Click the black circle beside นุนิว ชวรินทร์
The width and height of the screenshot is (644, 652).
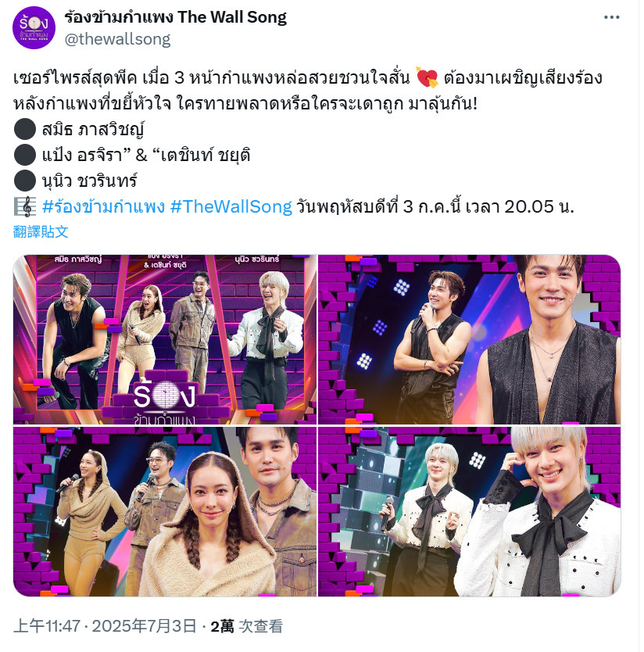[25, 181]
